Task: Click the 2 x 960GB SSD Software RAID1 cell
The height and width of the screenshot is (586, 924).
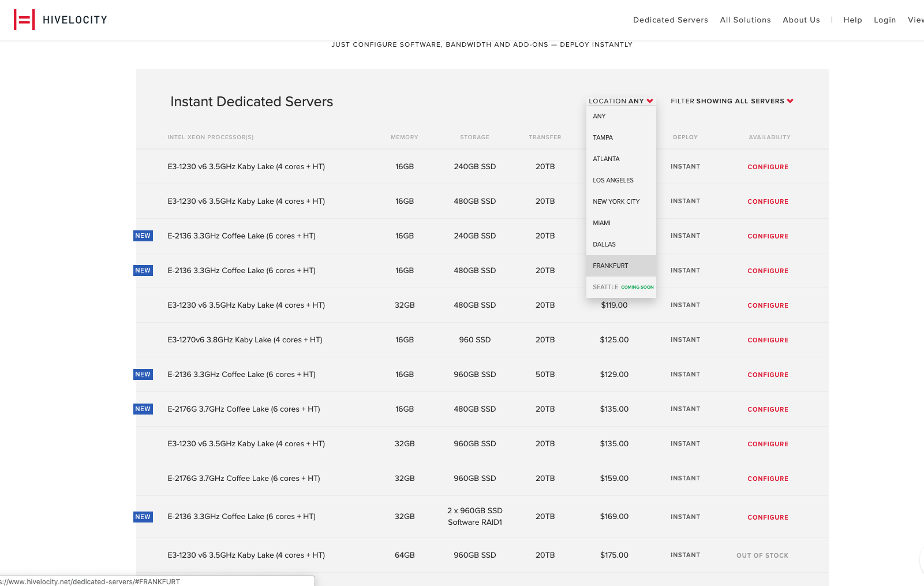Action: [475, 516]
